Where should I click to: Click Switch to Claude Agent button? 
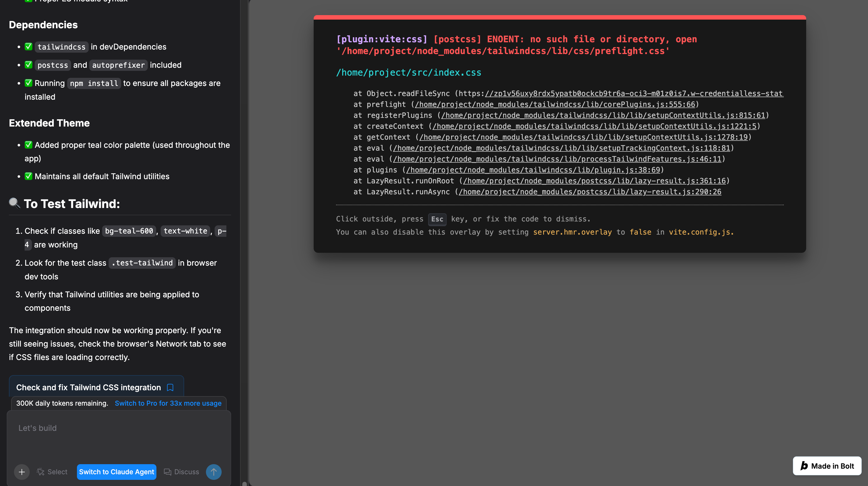tap(116, 472)
